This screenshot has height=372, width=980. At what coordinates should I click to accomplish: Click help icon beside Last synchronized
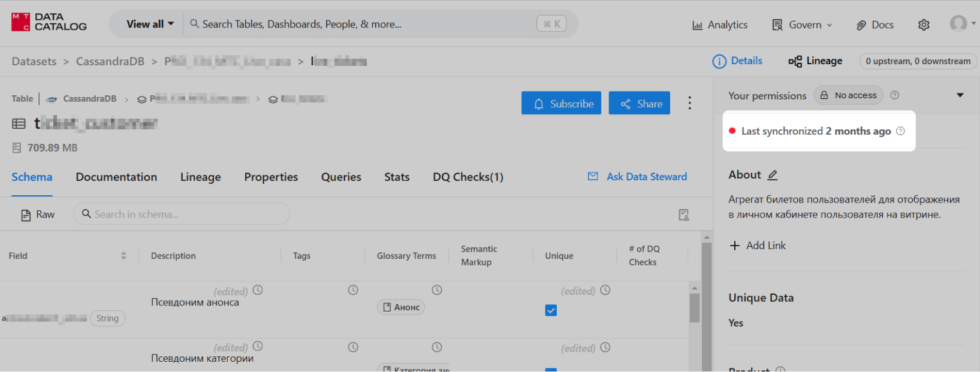[x=900, y=131]
